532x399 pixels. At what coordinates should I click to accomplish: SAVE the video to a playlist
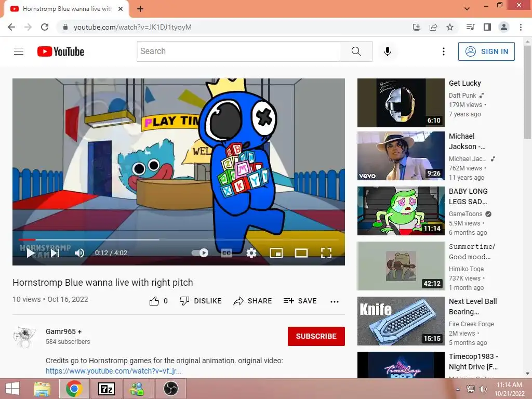click(300, 301)
